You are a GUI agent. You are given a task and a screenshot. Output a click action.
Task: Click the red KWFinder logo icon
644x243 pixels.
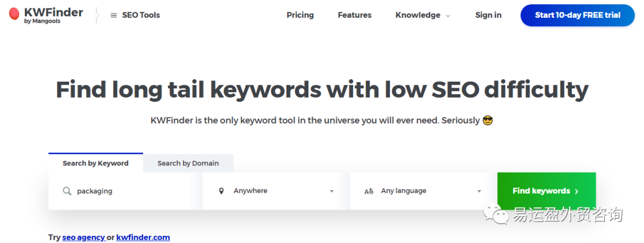14,14
